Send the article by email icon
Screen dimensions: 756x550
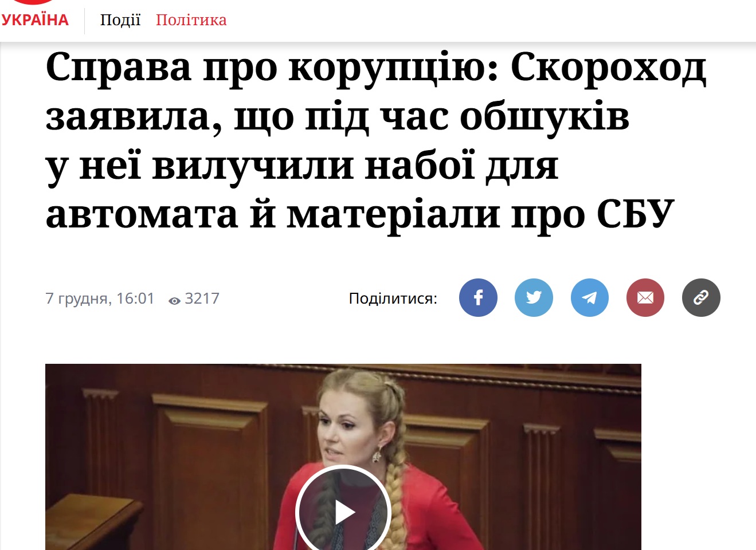(645, 298)
